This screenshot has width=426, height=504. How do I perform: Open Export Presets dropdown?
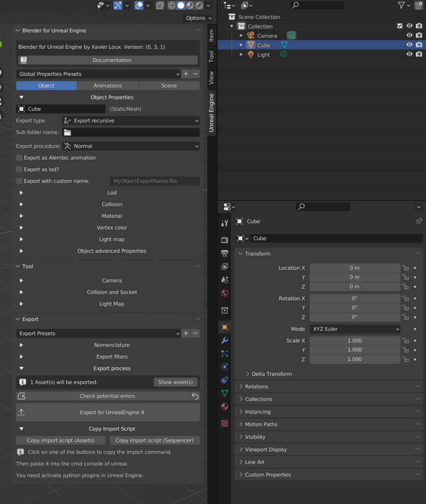[98, 333]
